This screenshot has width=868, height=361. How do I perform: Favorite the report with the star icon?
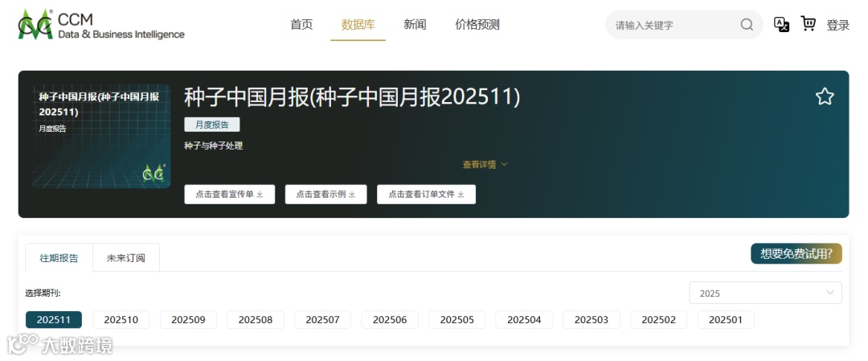pos(825,97)
